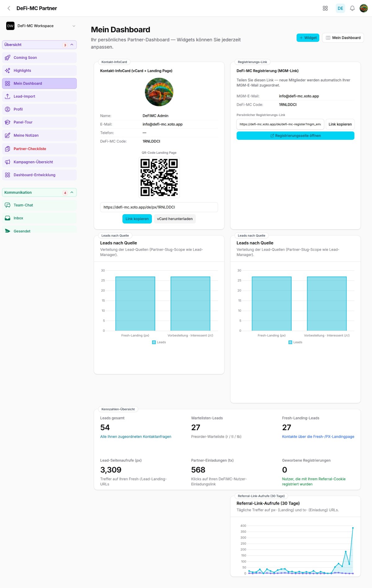
Task: Open Alle Ihnen zugeordneten Kontaktanfragen link
Action: 136,437
